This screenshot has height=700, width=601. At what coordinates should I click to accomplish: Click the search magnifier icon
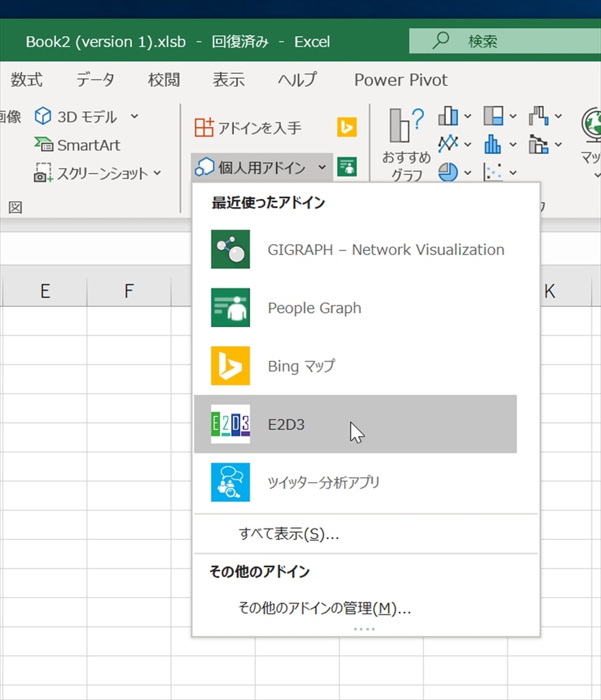[441, 40]
